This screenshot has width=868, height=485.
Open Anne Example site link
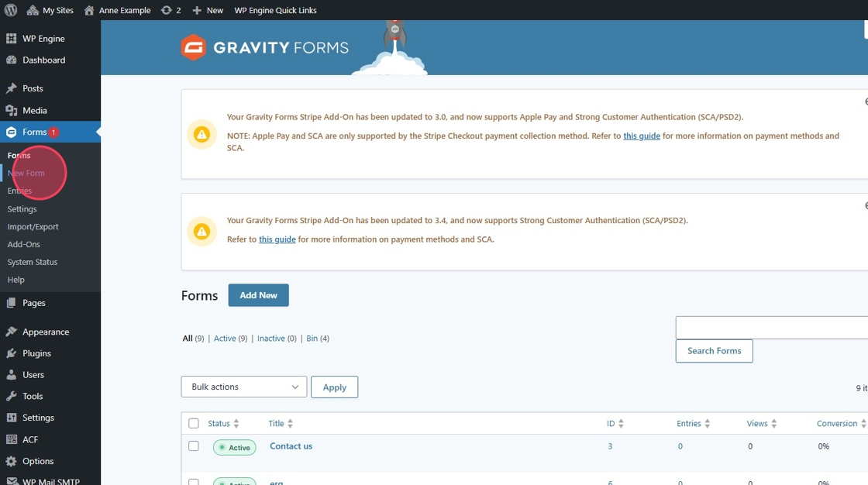tap(117, 10)
